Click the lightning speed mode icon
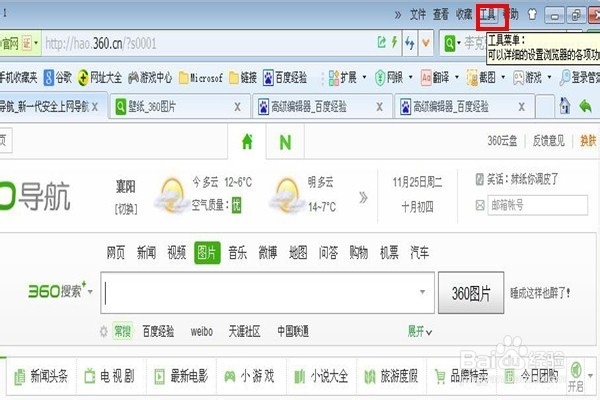The height and width of the screenshot is (400, 600). [x=394, y=42]
